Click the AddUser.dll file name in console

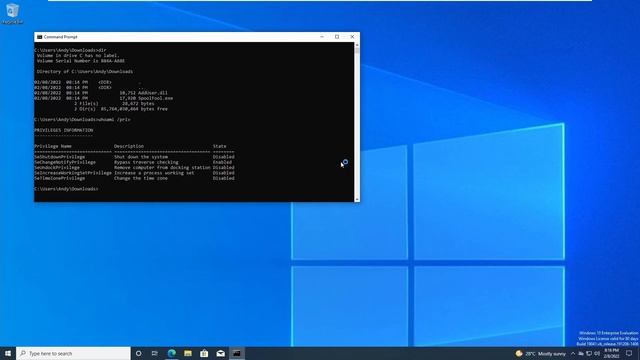tap(154, 93)
